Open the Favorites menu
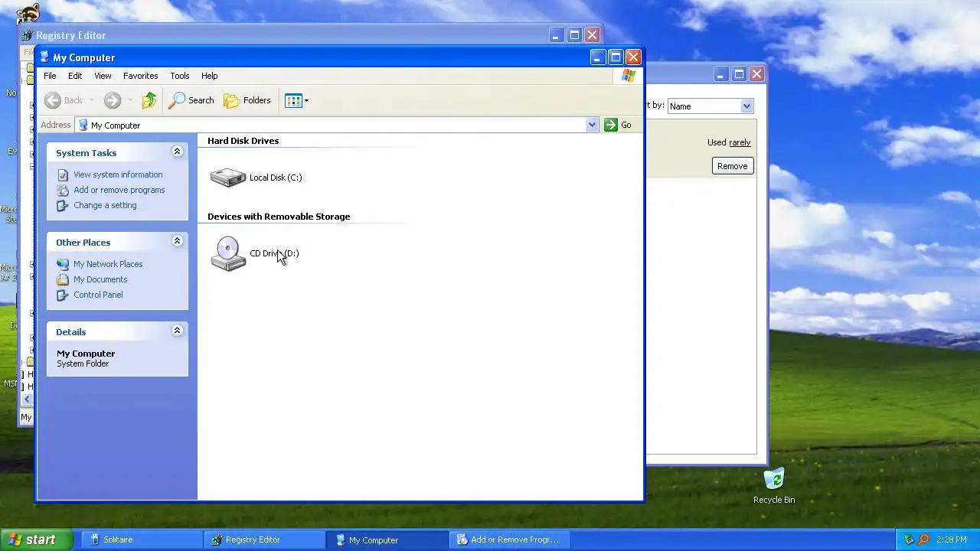This screenshot has width=980, height=551. (141, 76)
